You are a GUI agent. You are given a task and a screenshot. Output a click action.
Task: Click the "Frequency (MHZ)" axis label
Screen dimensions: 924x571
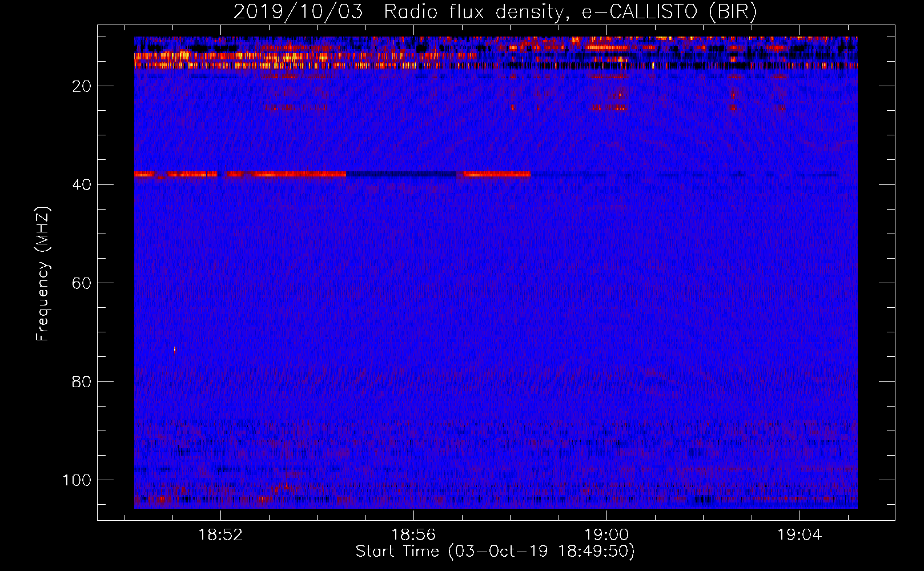[x=43, y=274]
